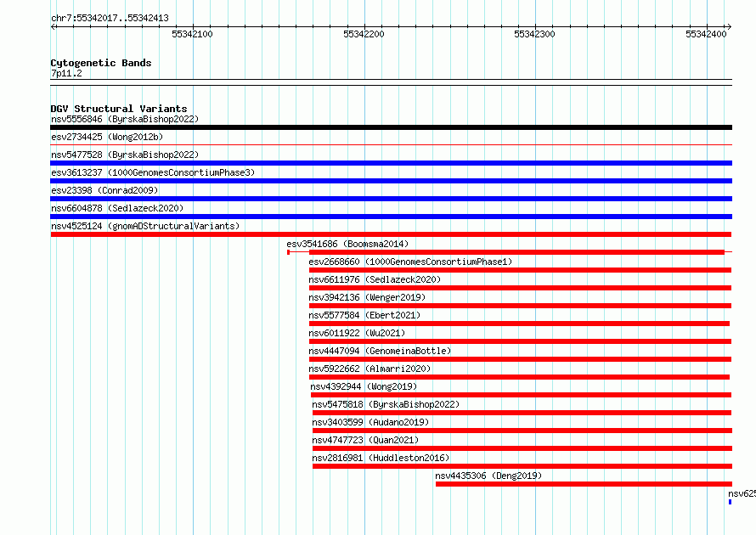Screen dimensions: 756x535
Task: Click the DGV Structural Variants track title
Action: tap(119, 109)
